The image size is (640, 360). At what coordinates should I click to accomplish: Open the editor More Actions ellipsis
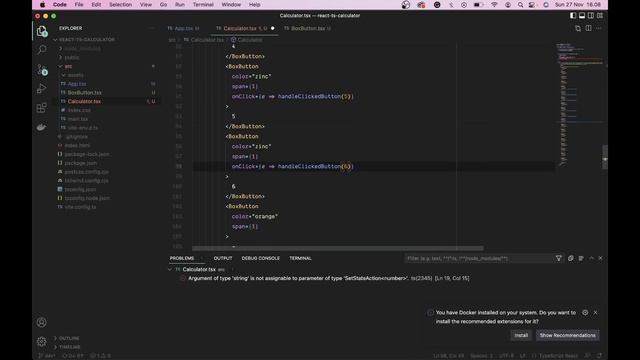599,28
